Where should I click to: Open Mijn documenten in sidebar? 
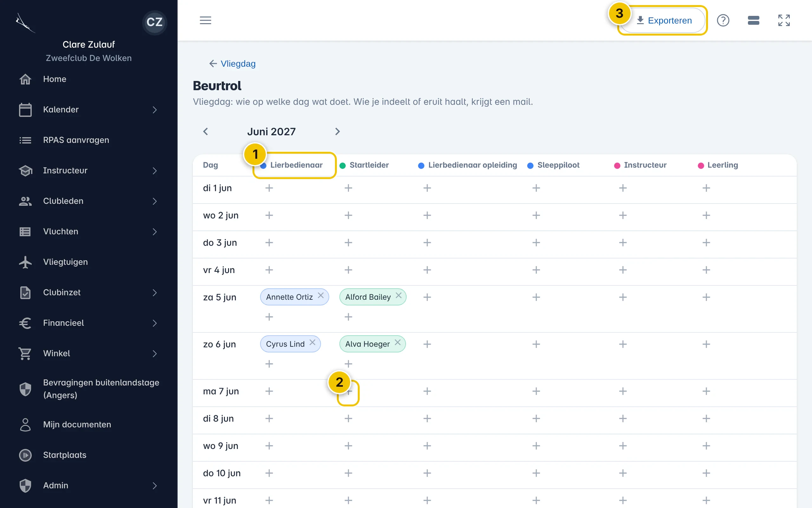tap(88, 425)
